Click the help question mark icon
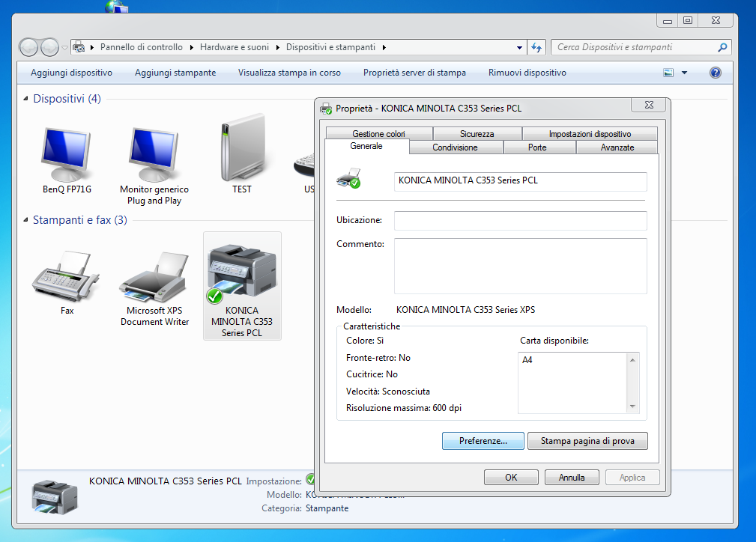Screen dimensions: 756x542 coord(715,73)
